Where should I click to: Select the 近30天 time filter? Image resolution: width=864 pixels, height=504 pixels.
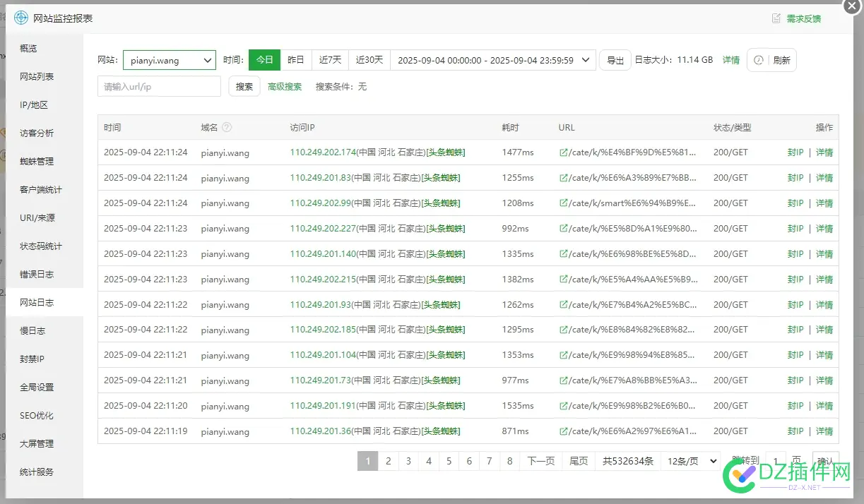pyautogui.click(x=369, y=60)
